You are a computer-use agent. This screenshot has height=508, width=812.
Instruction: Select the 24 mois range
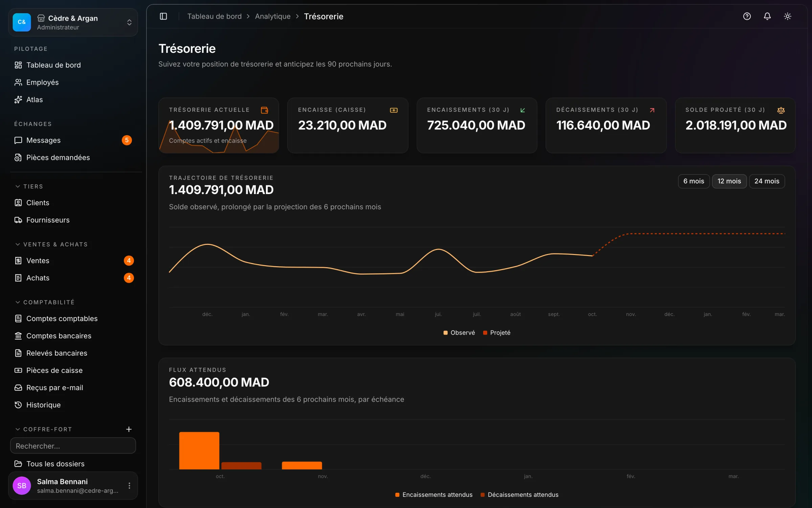767,181
